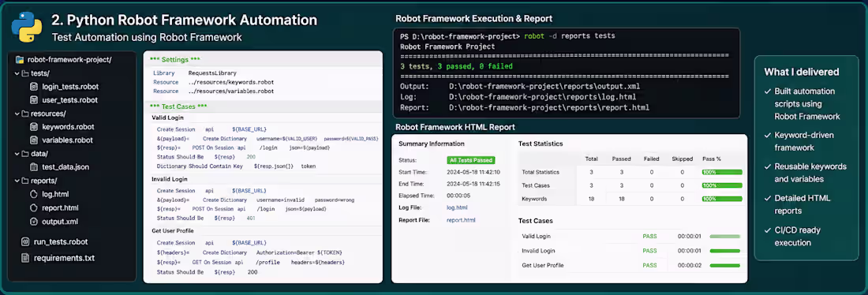Click the Library RequestsLibrary line
The width and height of the screenshot is (868, 295).
[195, 73]
